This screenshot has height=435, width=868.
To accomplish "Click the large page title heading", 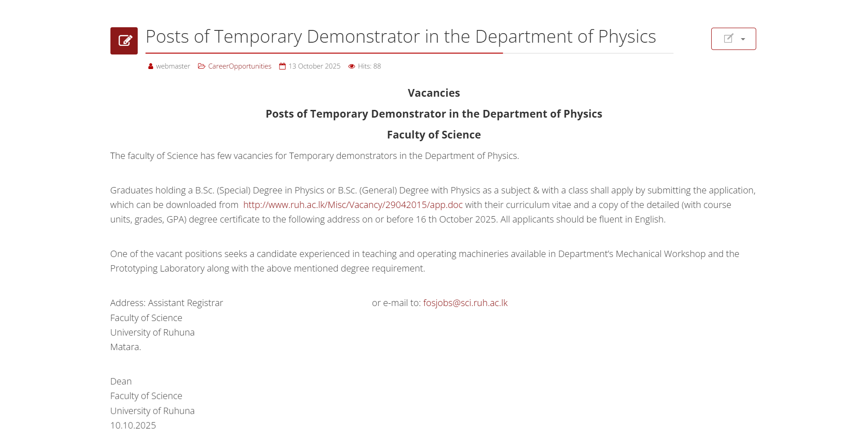I will click(x=400, y=37).
